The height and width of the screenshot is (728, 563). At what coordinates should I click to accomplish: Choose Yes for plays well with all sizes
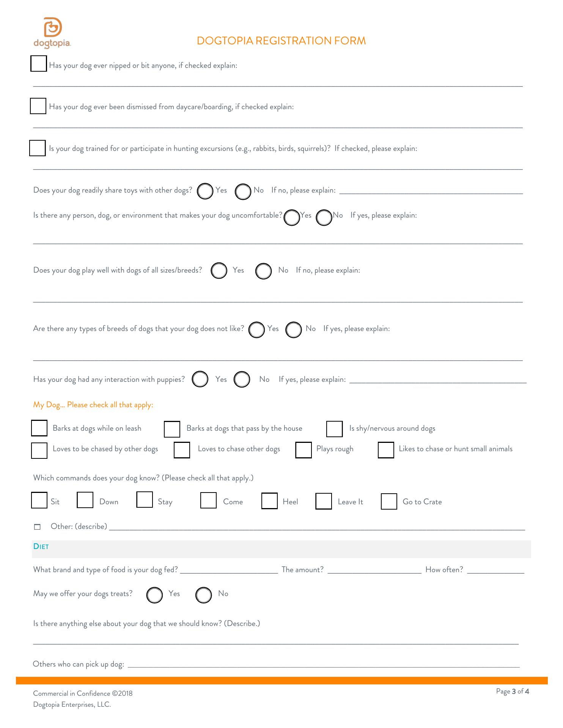pyautogui.click(x=219, y=271)
